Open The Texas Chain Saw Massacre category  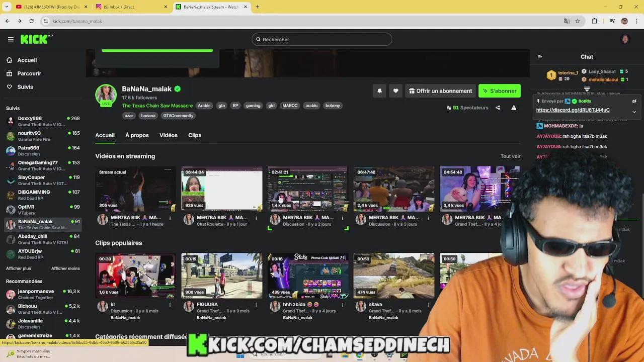(x=157, y=106)
